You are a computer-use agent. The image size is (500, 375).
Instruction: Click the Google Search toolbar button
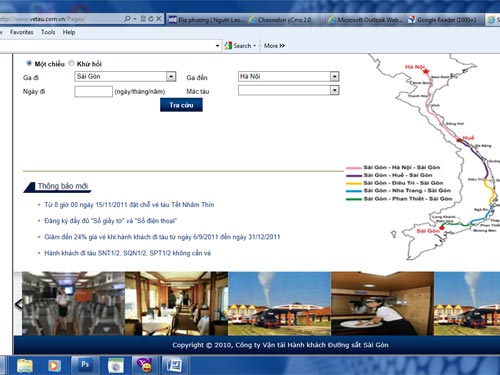click(238, 46)
